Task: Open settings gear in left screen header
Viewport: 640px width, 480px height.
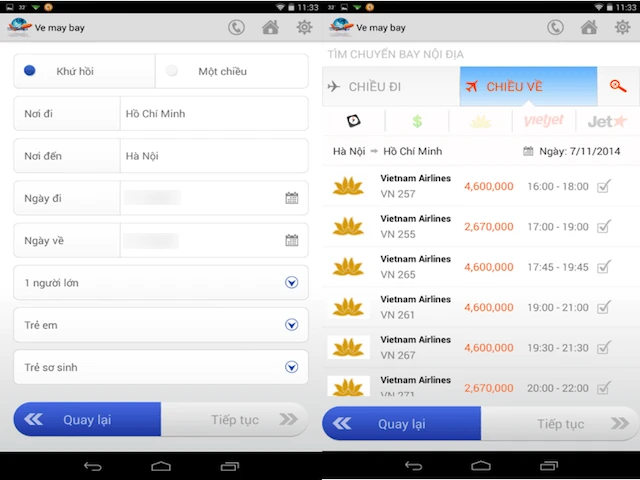Action: pyautogui.click(x=304, y=27)
